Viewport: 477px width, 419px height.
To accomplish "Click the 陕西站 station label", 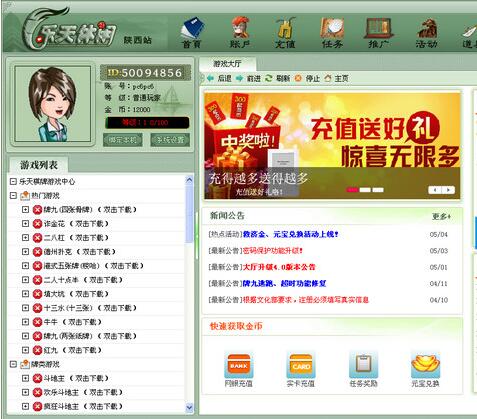I will [x=138, y=41].
